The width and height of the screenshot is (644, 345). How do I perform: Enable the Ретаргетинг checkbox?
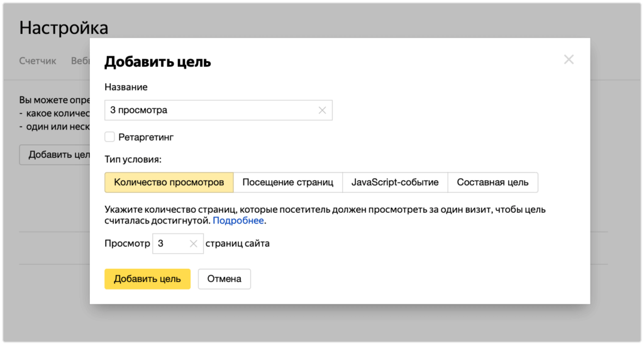tap(110, 136)
